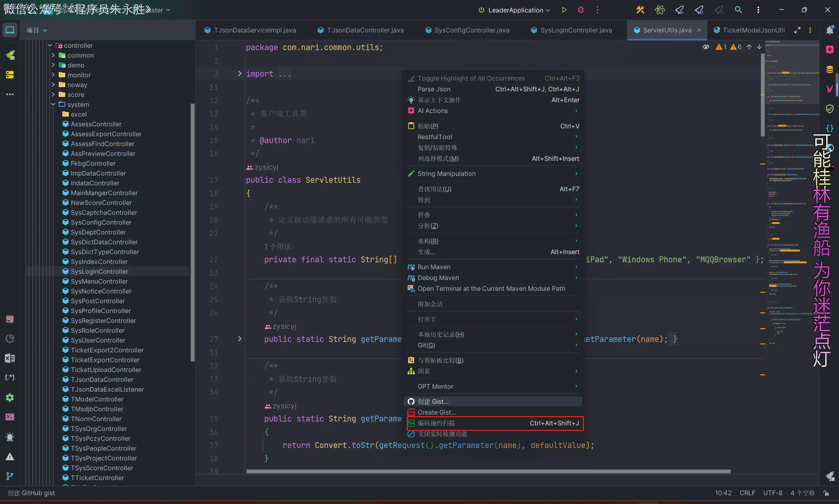This screenshot has height=504, width=839.
Task: Click the red Debug bug icon
Action: pos(581,10)
